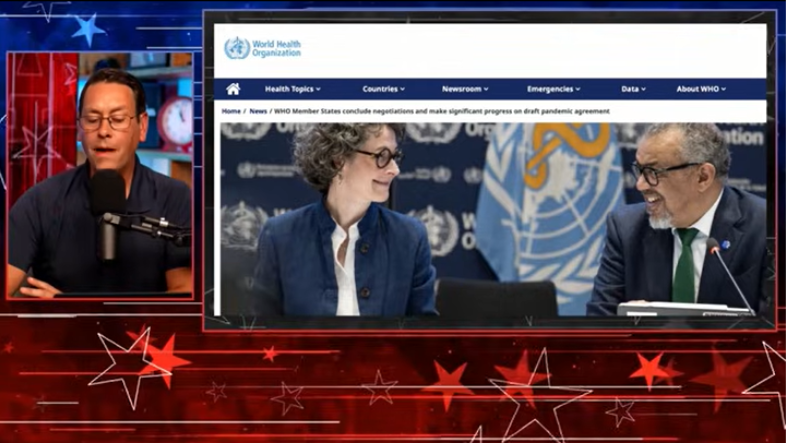Click the Home icon in navigation bar
The width and height of the screenshot is (786, 443).
[233, 89]
